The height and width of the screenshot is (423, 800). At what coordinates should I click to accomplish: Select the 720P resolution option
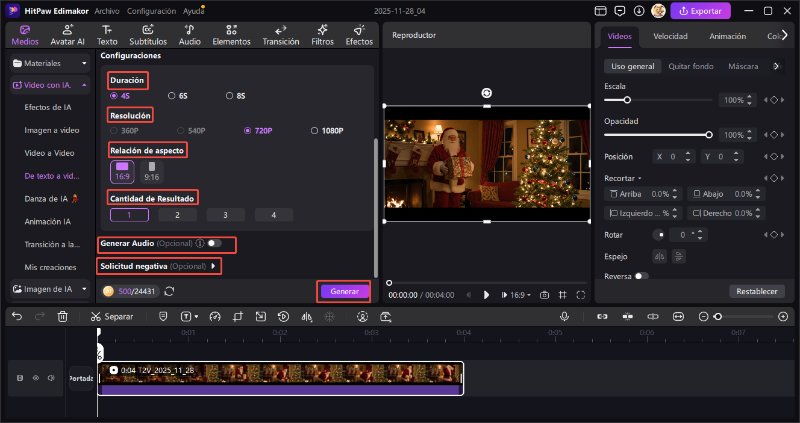[258, 131]
